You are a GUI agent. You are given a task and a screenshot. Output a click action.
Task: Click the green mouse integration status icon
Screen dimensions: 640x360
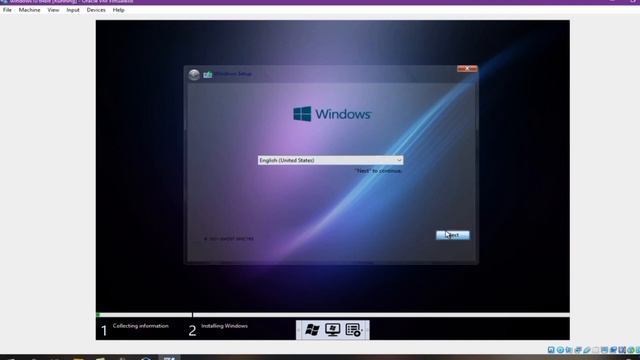pyautogui.click(x=631, y=350)
